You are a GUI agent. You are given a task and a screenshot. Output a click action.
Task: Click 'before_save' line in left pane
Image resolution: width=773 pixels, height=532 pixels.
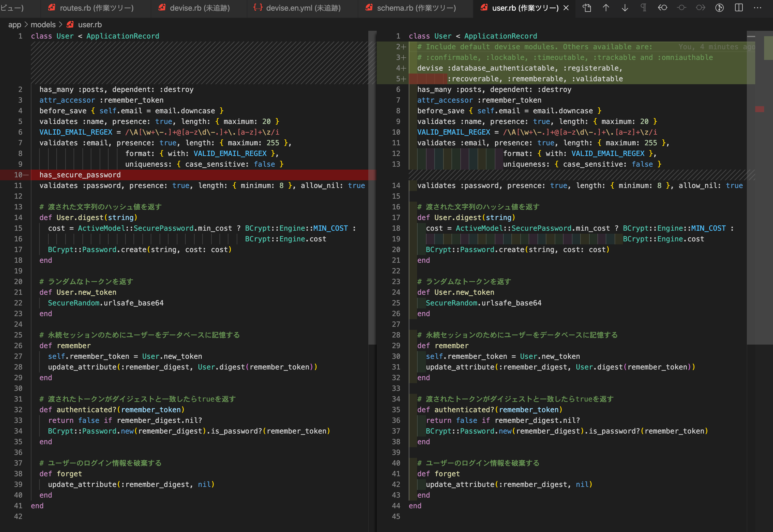tap(131, 111)
